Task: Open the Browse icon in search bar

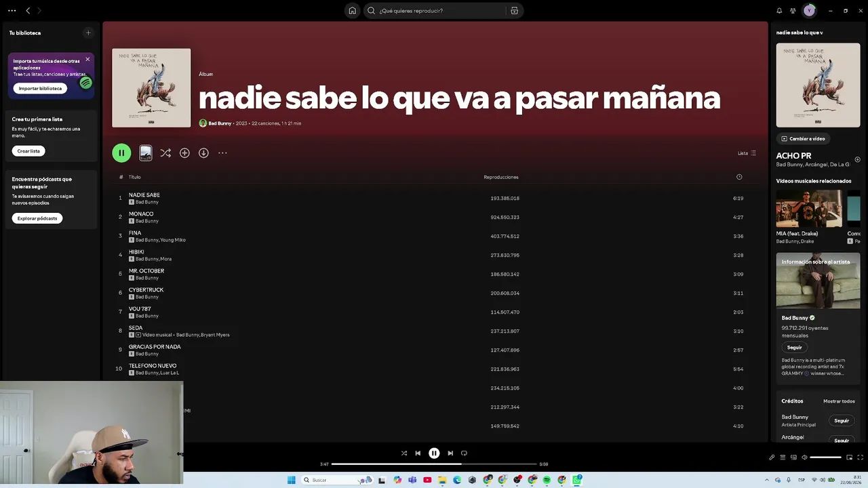Action: (515, 11)
